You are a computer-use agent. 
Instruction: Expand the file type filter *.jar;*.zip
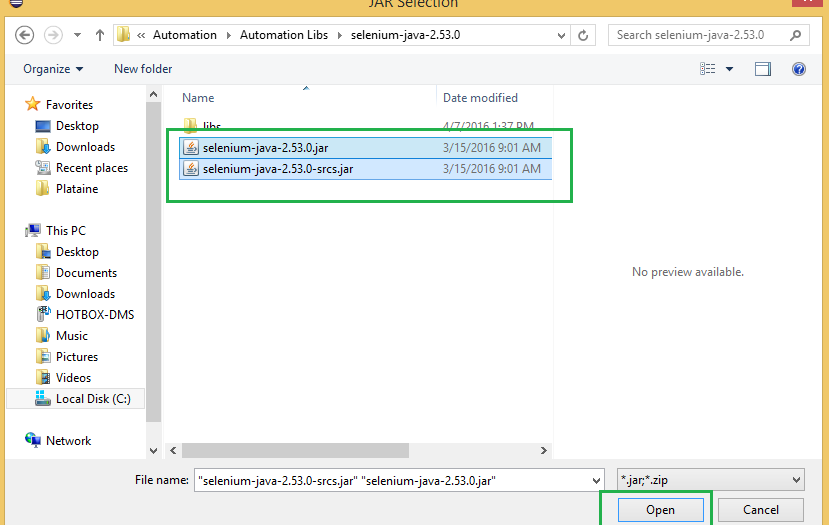pos(710,480)
